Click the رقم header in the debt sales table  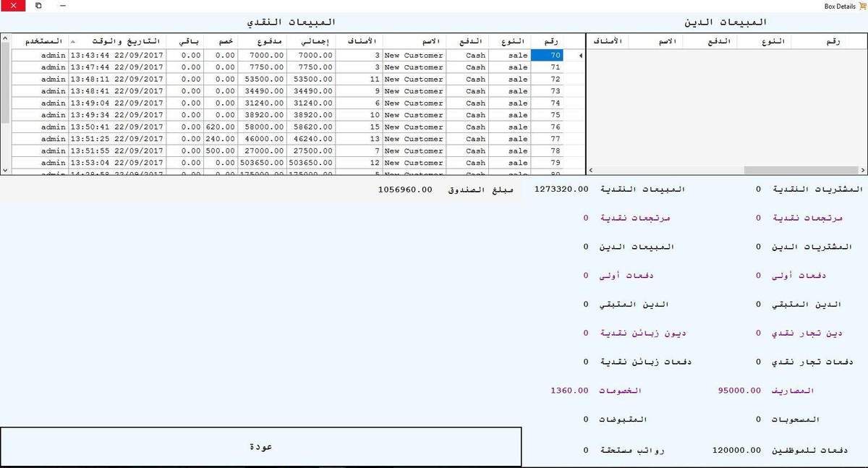click(x=833, y=41)
